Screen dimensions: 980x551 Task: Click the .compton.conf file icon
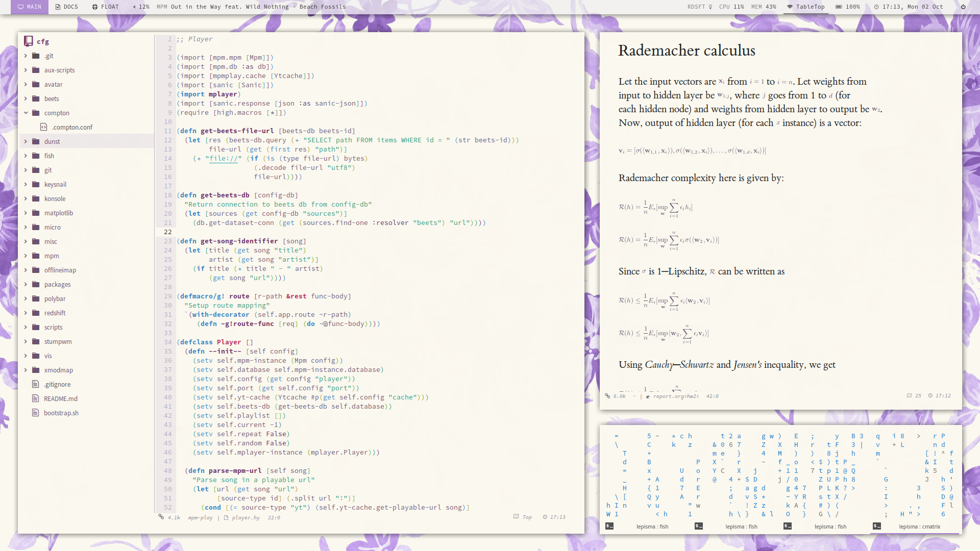click(x=44, y=127)
